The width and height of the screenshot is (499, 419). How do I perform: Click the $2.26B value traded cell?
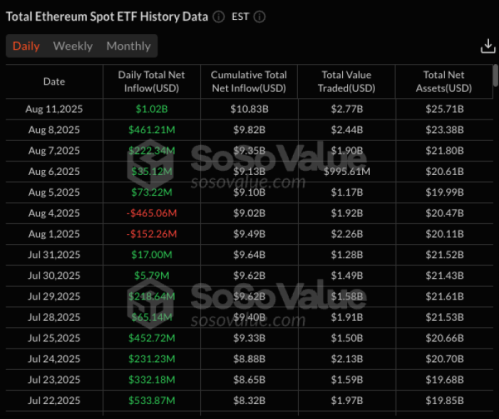pos(347,234)
